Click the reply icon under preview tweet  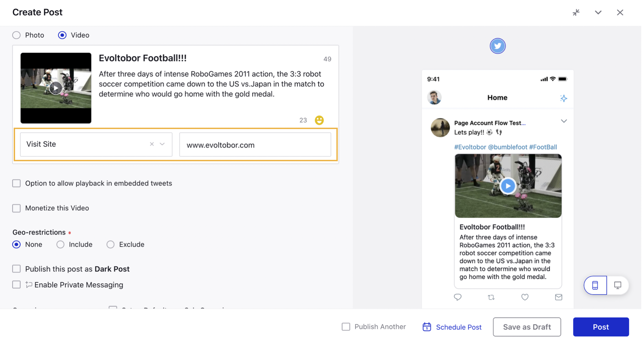click(458, 297)
